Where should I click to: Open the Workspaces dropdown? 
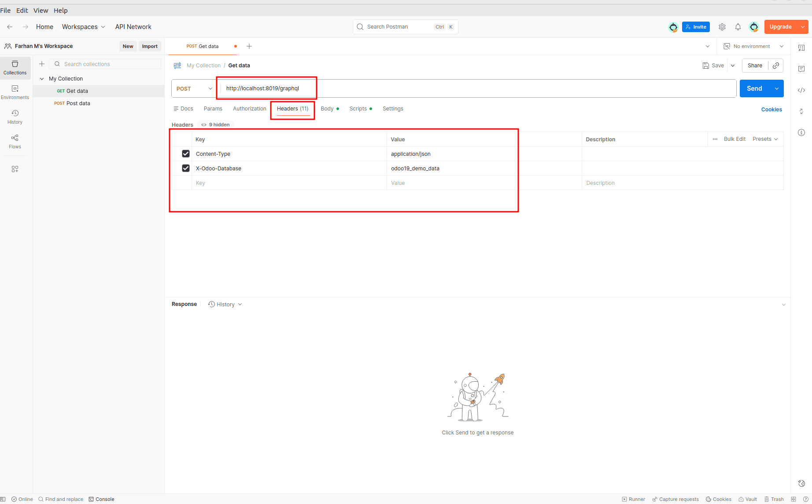click(x=84, y=27)
